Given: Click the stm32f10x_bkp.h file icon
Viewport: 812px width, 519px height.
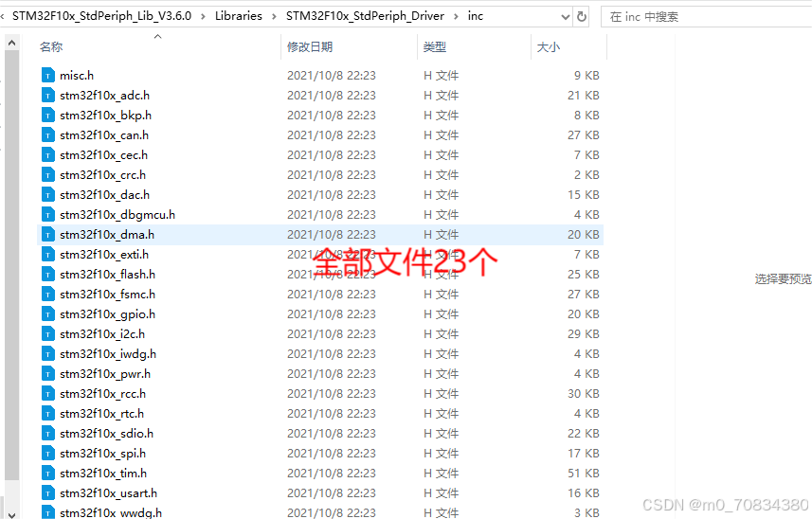Looking at the screenshot, I should [47, 116].
